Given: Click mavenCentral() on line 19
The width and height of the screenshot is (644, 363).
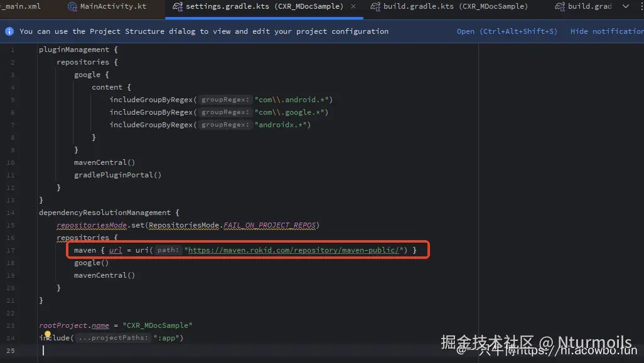Looking at the screenshot, I should (104, 275).
